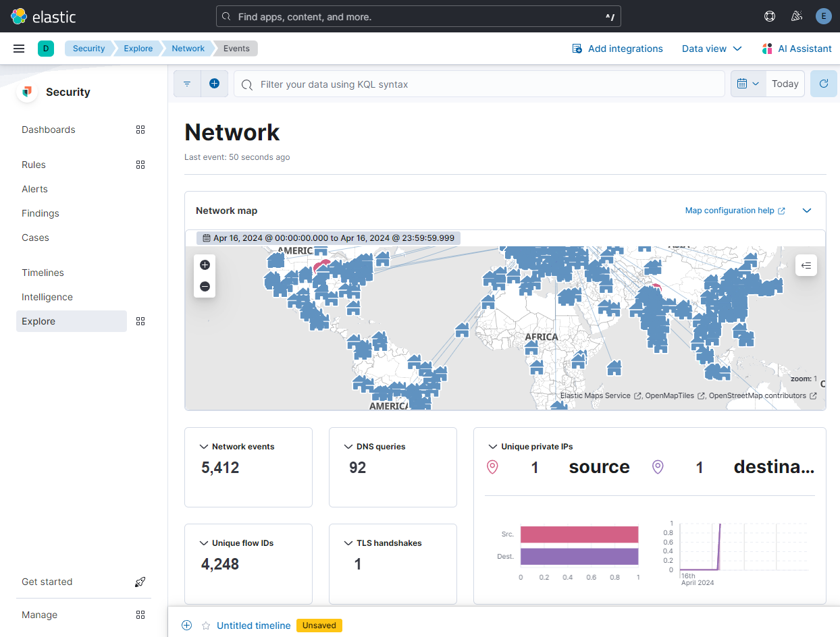Add Untitled timeline to favorites star
840x637 pixels.
tap(206, 626)
